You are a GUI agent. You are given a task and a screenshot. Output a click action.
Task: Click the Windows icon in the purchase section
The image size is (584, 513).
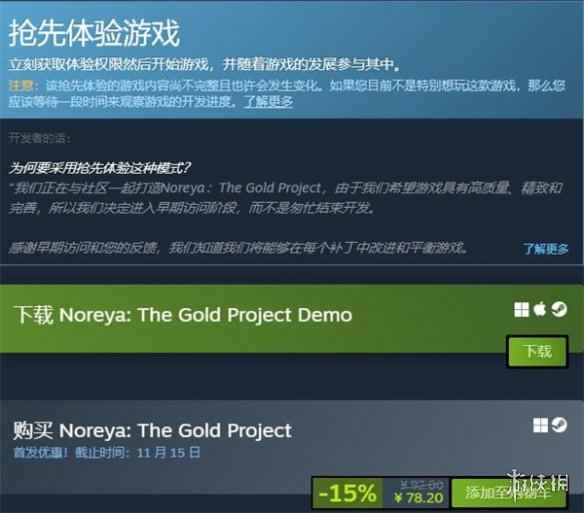coord(540,425)
